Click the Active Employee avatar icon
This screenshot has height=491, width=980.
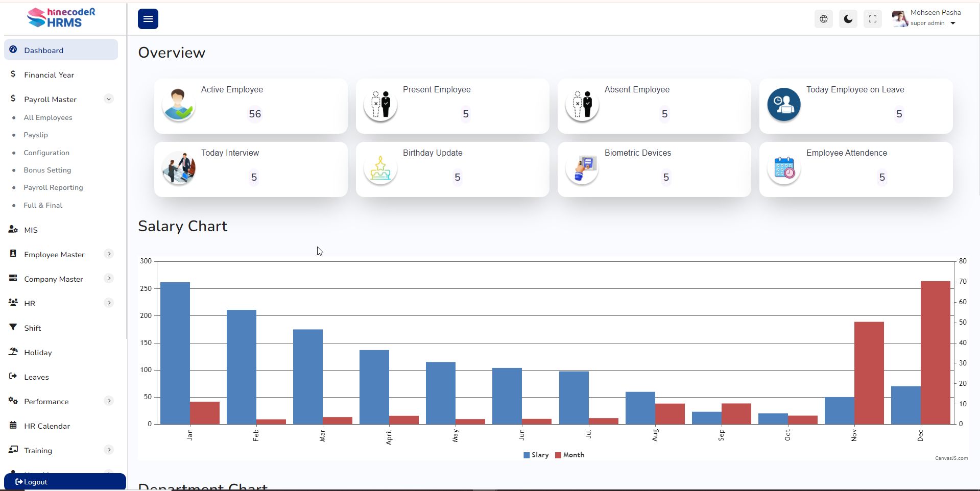(178, 105)
